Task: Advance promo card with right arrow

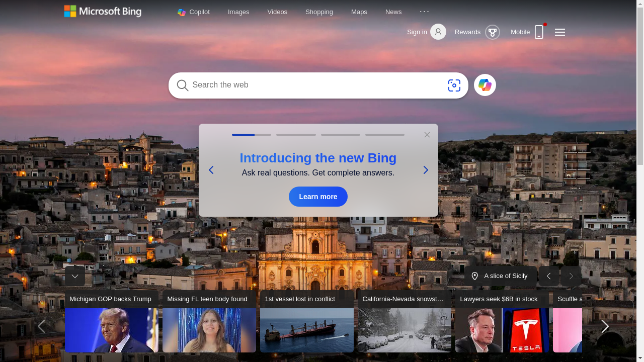Action: 425,170
